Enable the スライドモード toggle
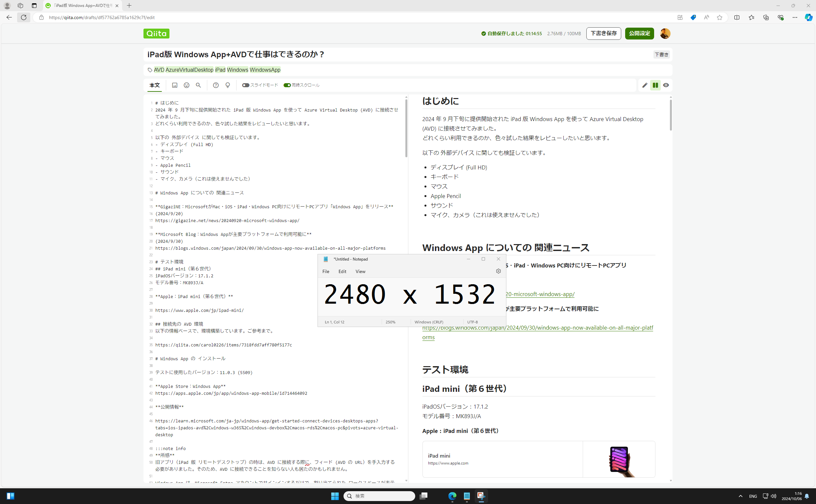 (246, 85)
